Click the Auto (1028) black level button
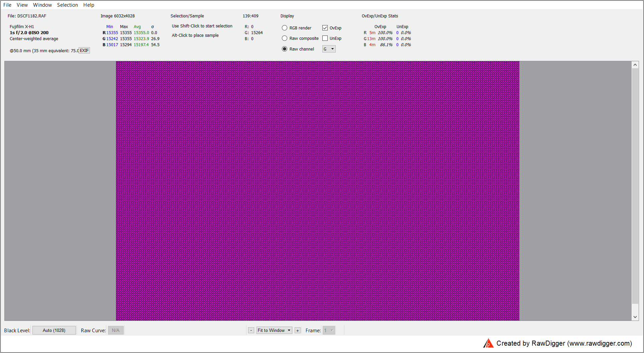The image size is (644, 353). pos(54,331)
